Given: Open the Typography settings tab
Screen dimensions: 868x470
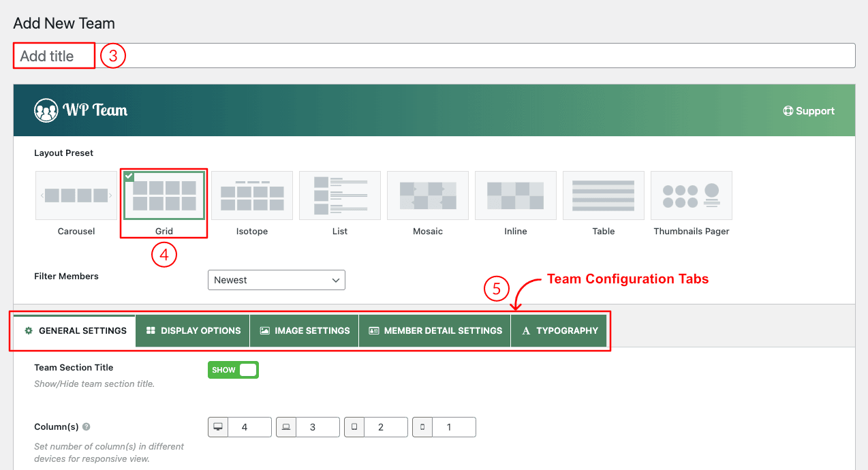Looking at the screenshot, I should [559, 330].
